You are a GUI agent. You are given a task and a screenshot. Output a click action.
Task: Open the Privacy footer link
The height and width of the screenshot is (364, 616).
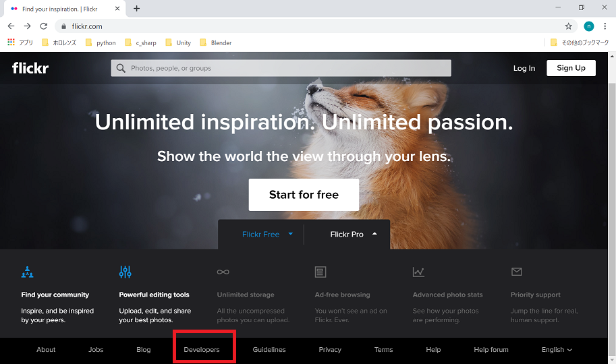pos(330,349)
